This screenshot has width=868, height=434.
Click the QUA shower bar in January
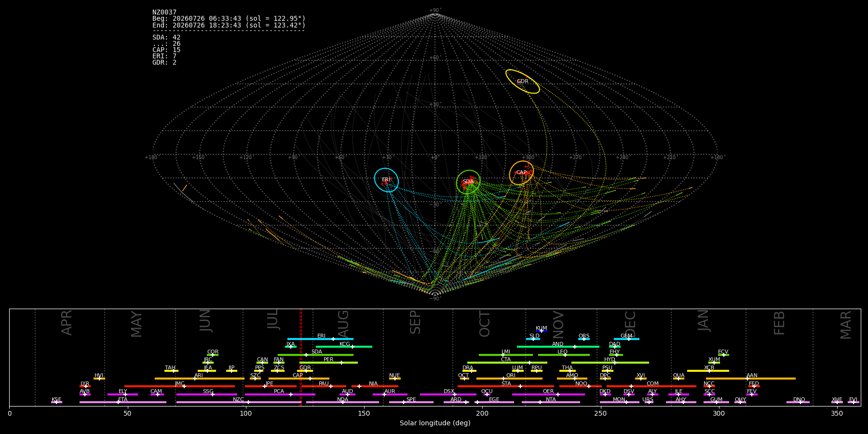pos(678,379)
